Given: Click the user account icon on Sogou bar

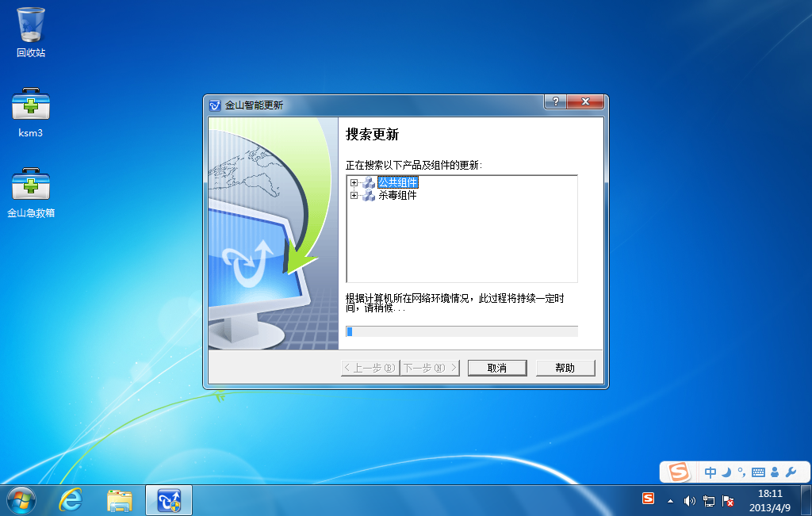Looking at the screenshot, I should click(775, 472).
